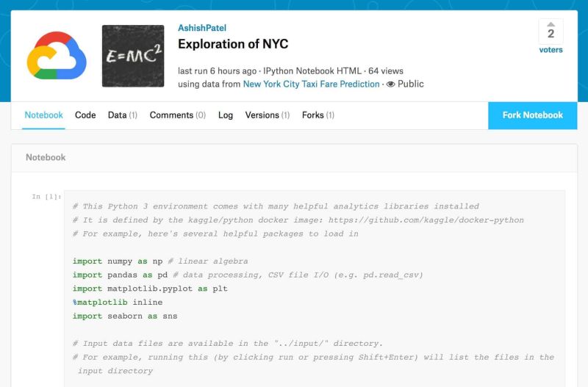The width and height of the screenshot is (588, 387).
Task: Click the Exploration of NYC title
Action: coord(233,44)
